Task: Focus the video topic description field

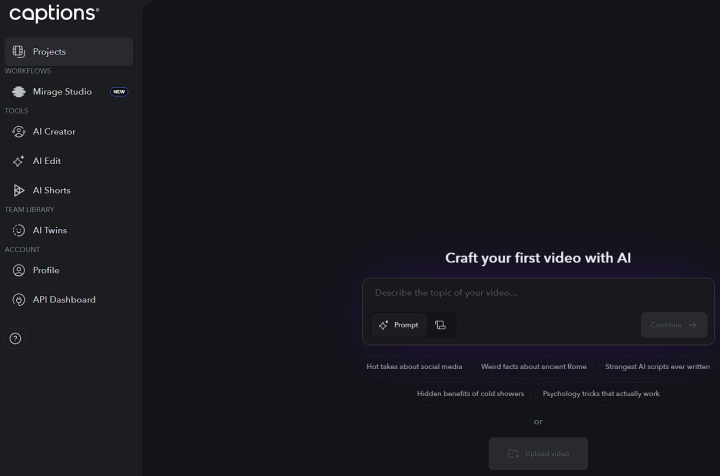Action: click(x=538, y=293)
